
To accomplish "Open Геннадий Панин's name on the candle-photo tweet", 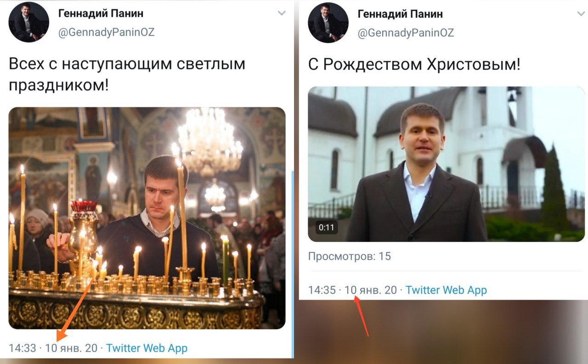I will 101,13.
